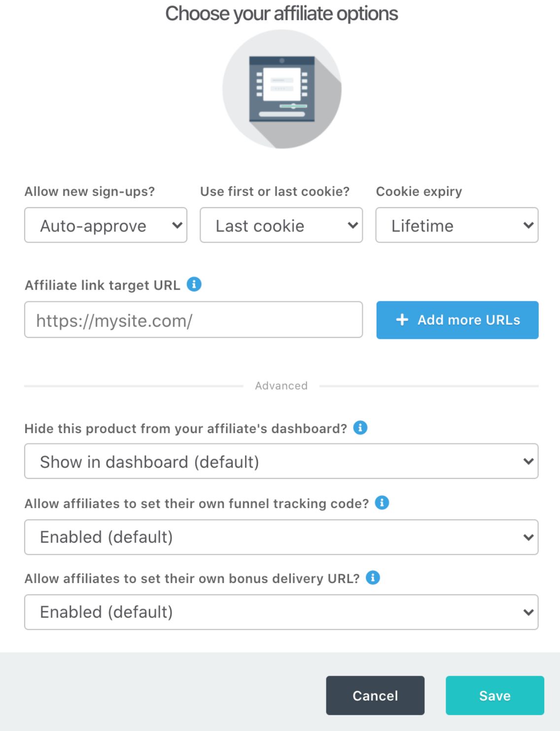This screenshot has width=560, height=731.
Task: Expand the funnel tracking code dropdown
Action: (281, 537)
